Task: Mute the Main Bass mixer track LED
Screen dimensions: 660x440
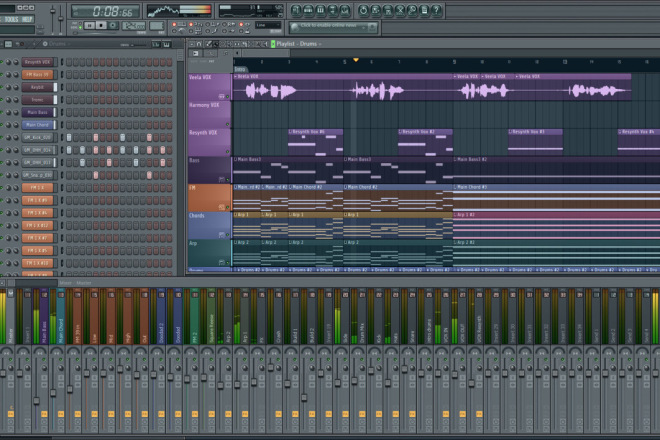Action: click(x=44, y=360)
